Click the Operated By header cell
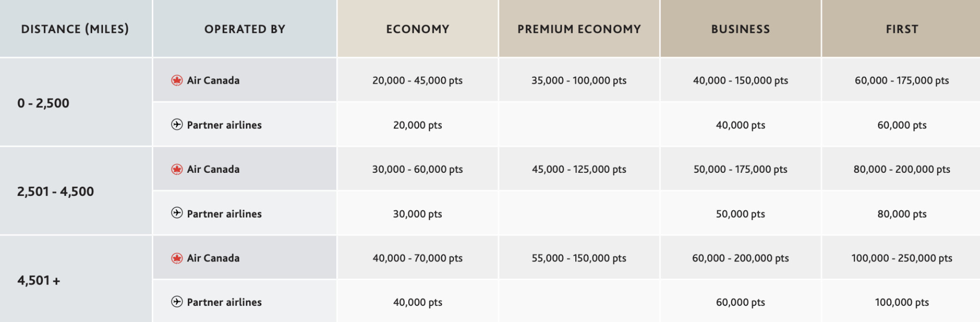 (245, 29)
